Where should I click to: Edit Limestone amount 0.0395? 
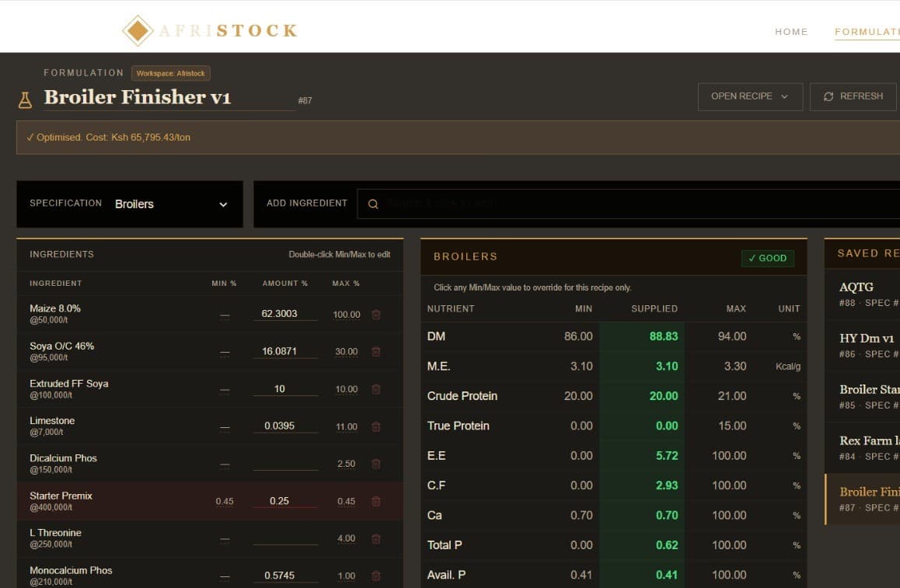point(285,426)
